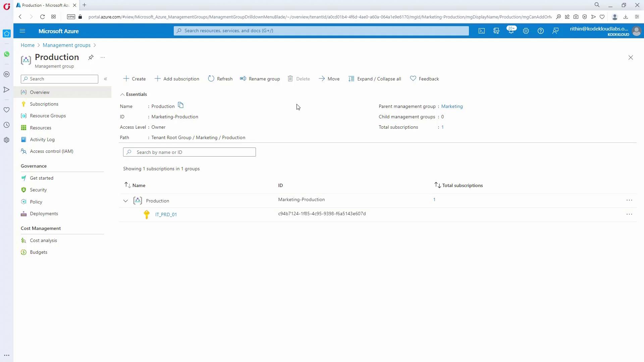Open the IT_PRD_01 subscription link
Screen dimensions: 644x362
point(166,215)
